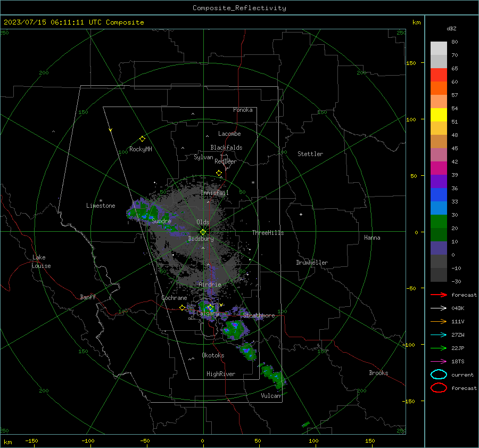Click the top light-gray 80-70 dBZ swatch
The height and width of the screenshot is (448, 479).
click(x=439, y=48)
